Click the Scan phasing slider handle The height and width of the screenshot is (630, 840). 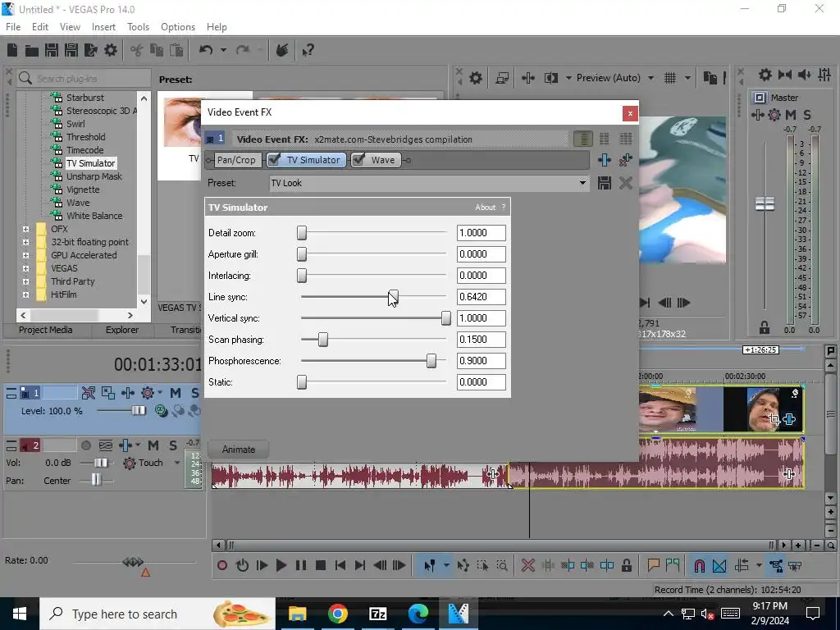tap(322, 340)
